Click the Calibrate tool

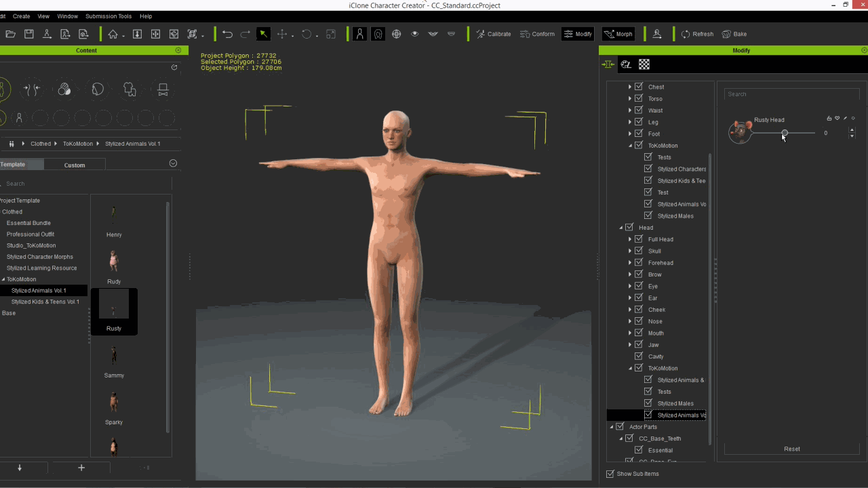494,34
